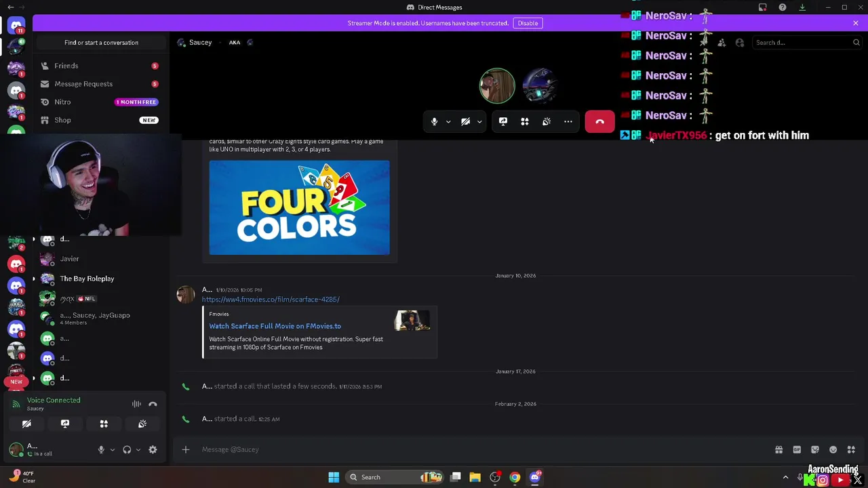
Task: Hang up with red disconnect button
Action: [x=599, y=121]
